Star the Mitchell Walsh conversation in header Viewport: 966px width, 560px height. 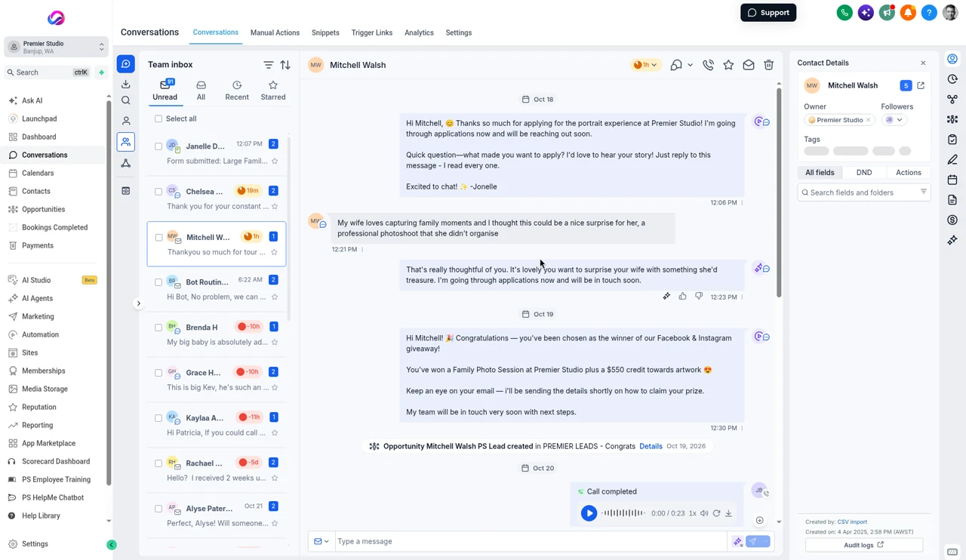point(728,65)
